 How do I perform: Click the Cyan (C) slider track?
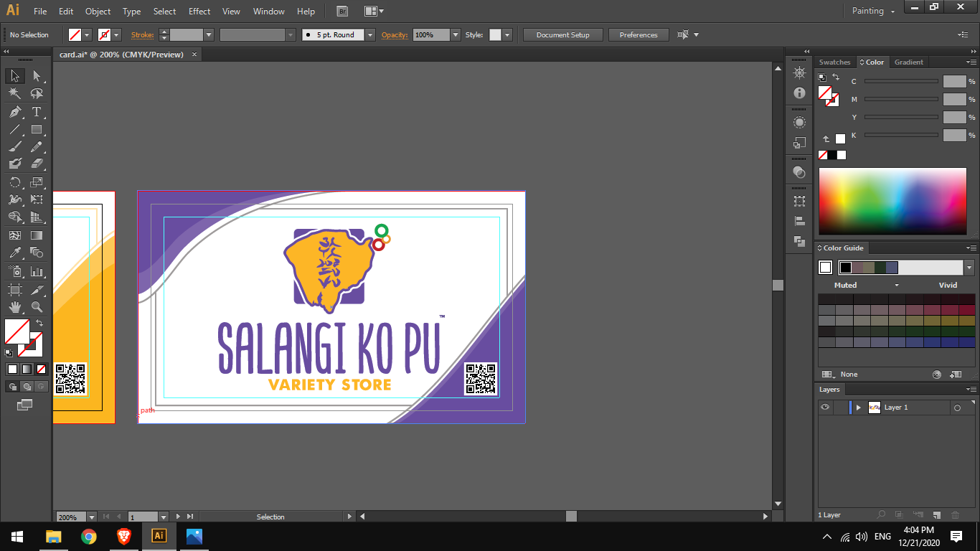tap(900, 82)
